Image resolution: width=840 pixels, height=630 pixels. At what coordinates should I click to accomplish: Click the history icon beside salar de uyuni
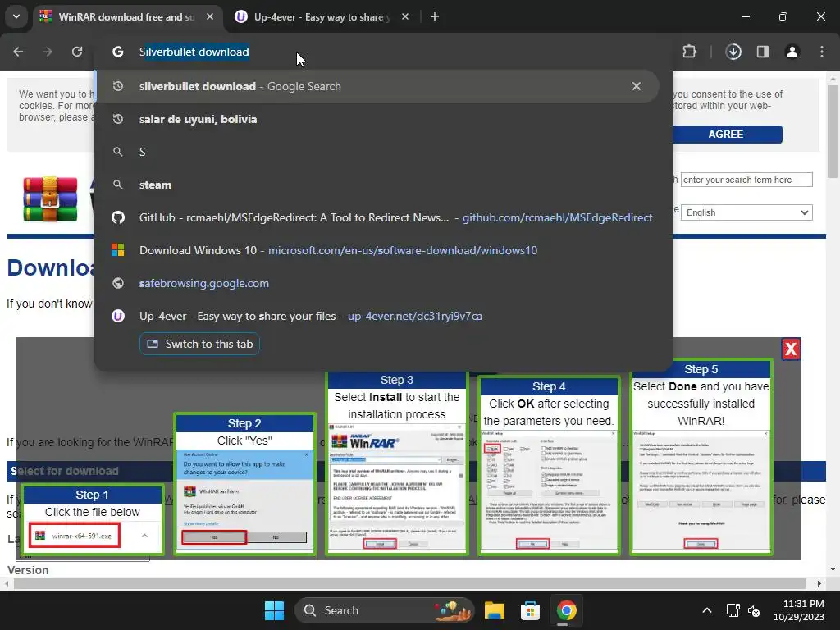(x=118, y=119)
